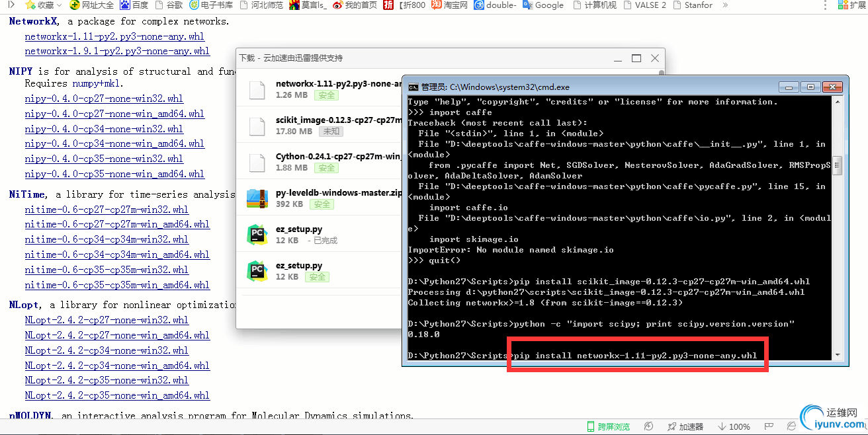Click the networkx-1.11 download file icon
This screenshot has width=868, height=435.
coord(257,89)
